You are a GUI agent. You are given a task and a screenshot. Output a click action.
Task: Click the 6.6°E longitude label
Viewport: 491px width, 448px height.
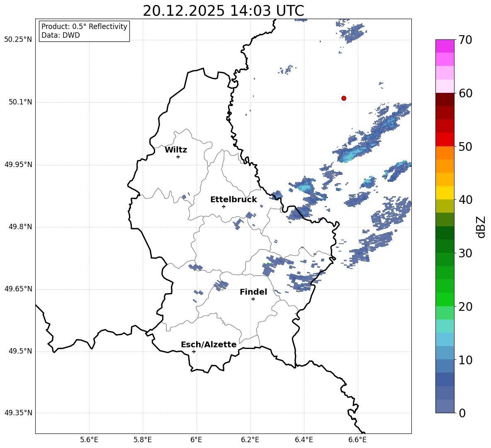(357, 440)
